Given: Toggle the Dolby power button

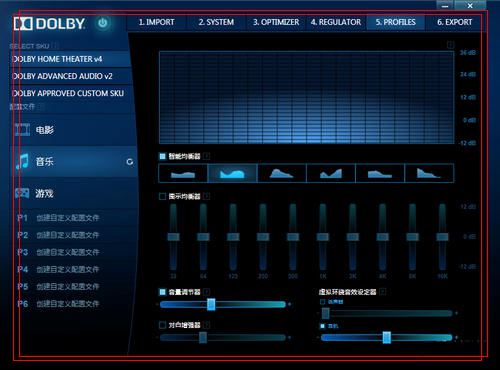Looking at the screenshot, I should click(103, 23).
